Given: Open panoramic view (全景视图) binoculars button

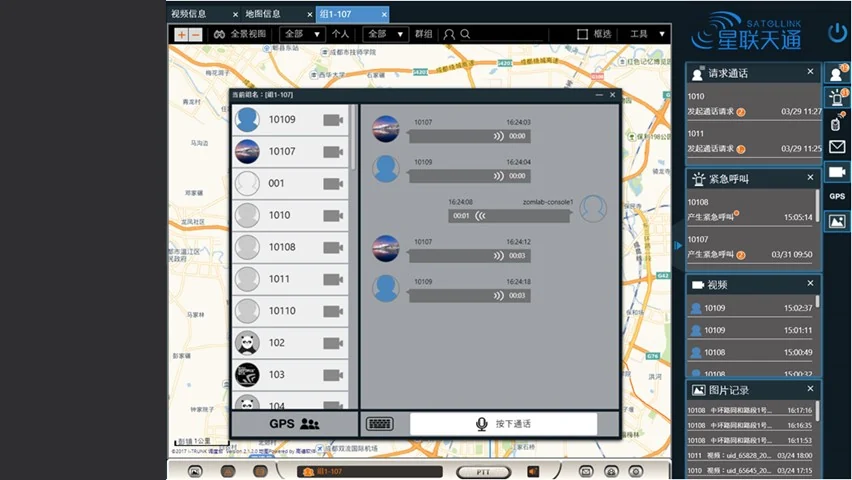Looking at the screenshot, I should pos(240,34).
